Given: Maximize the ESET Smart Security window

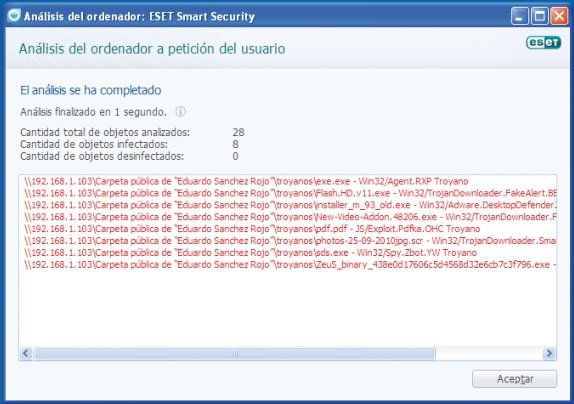Looking at the screenshot, I should tap(539, 16).
